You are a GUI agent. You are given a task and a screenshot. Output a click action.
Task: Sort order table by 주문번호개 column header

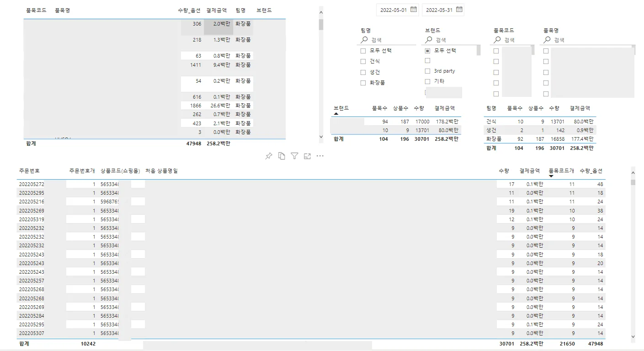coord(82,170)
